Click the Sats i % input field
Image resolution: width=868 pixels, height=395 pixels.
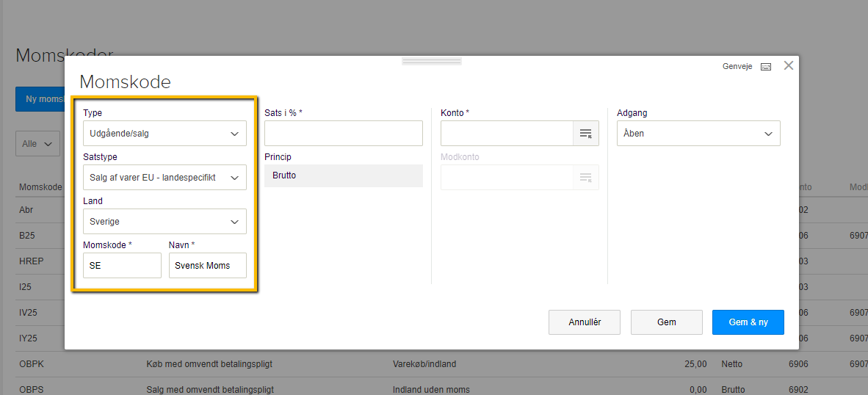[343, 134]
